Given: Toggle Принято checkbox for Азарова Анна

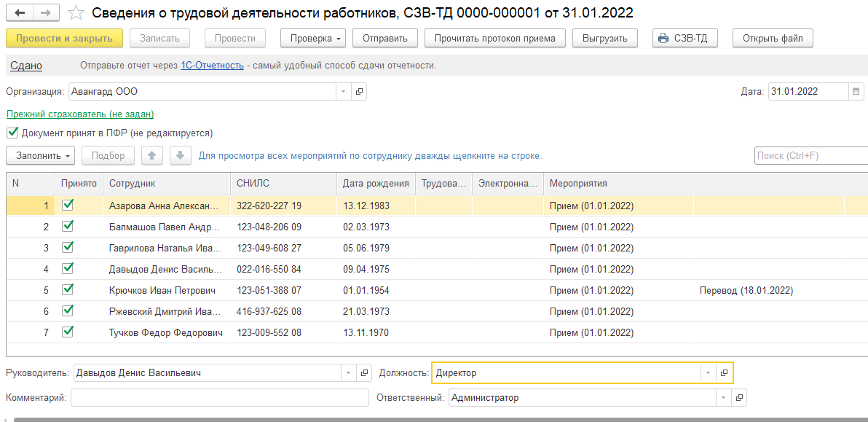Looking at the screenshot, I should (x=68, y=206).
